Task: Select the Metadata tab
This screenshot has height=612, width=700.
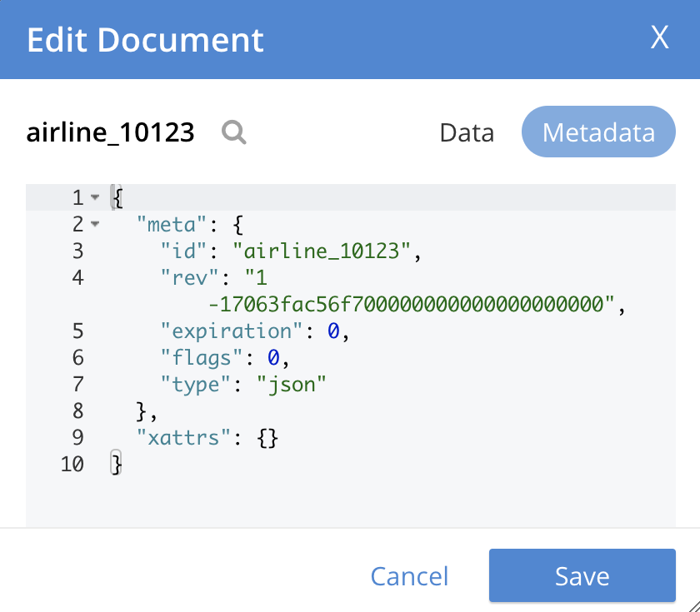Action: [x=598, y=132]
